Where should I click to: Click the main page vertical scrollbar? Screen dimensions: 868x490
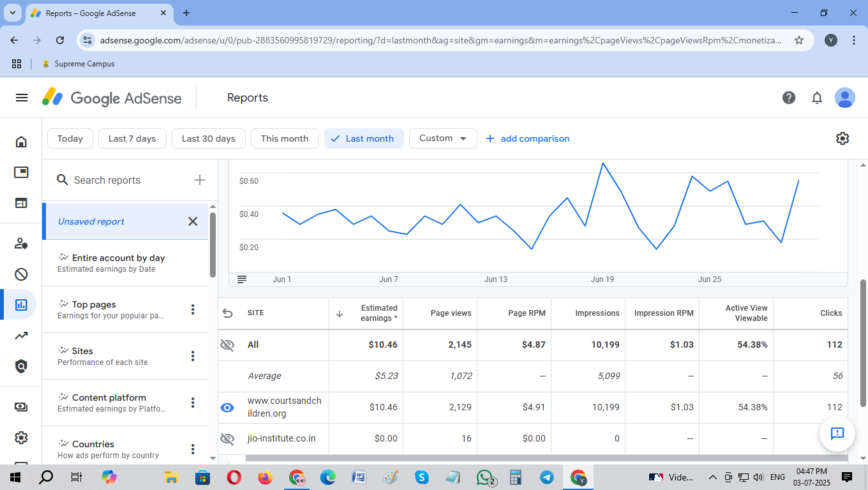click(864, 342)
